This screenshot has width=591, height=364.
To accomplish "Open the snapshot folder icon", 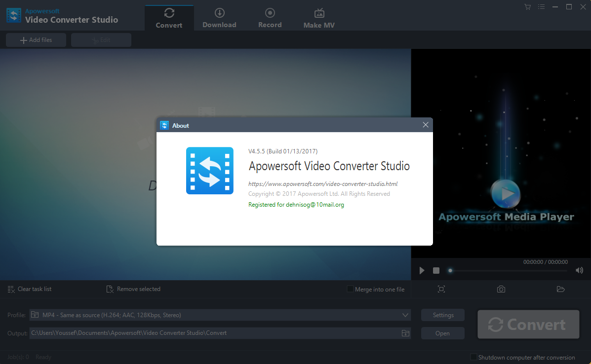I will pyautogui.click(x=560, y=289).
